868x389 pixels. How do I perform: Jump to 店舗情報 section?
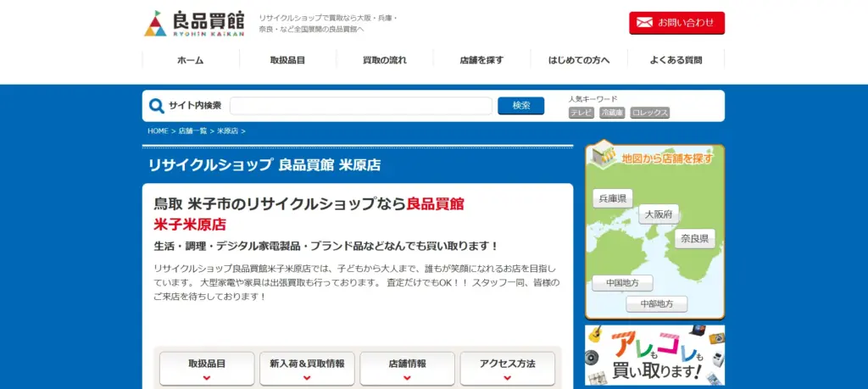point(408,369)
